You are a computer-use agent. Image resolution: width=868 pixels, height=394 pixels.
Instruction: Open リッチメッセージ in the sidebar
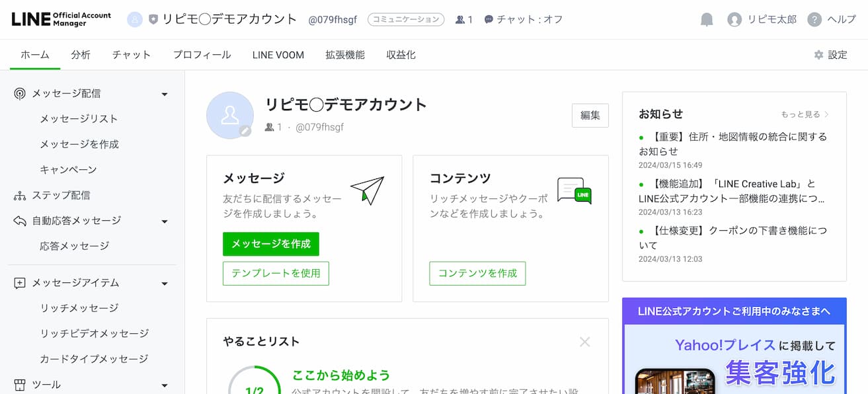point(79,308)
